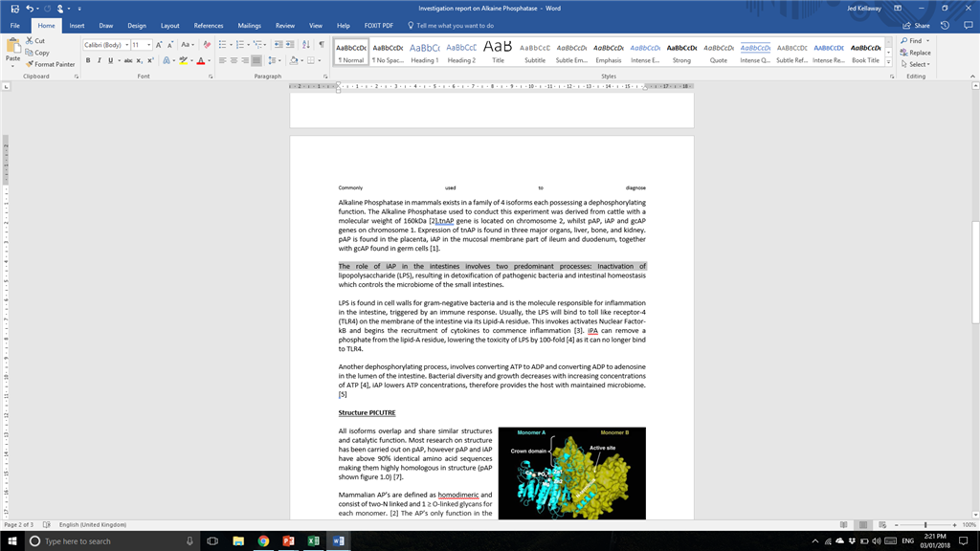The height and width of the screenshot is (551, 980).
Task: Switch to Read Mode view
Action: pos(844,525)
